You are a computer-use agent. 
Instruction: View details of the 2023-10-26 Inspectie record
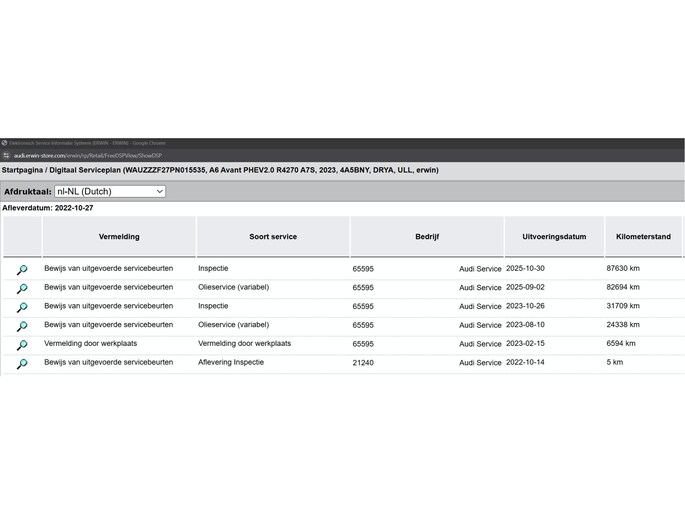[x=22, y=308]
